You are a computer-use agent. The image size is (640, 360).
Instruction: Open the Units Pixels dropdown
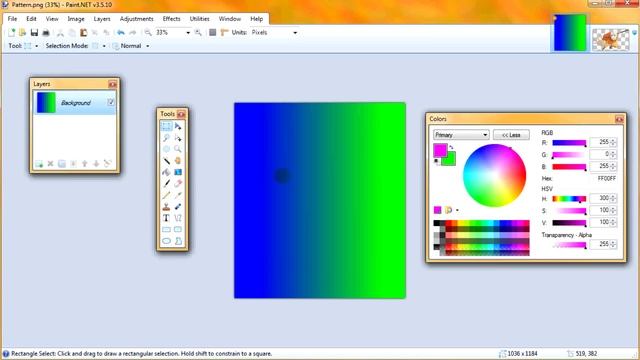click(x=295, y=33)
